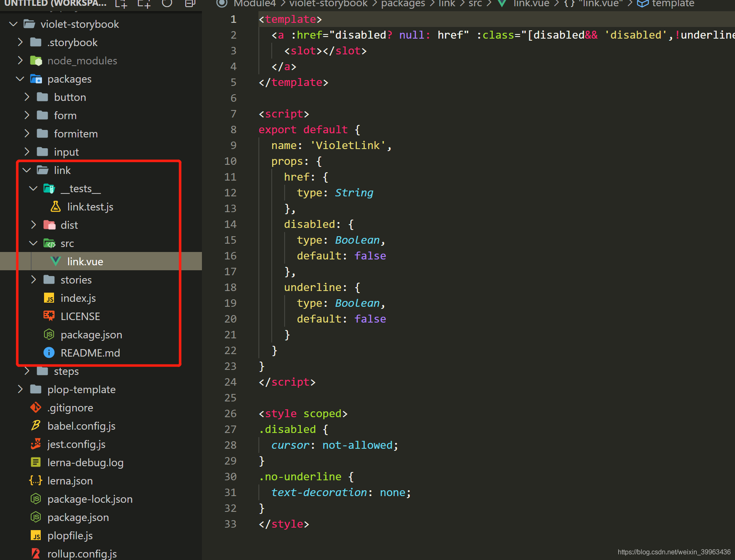
Task: Click the node_modules folder icon
Action: [36, 61]
